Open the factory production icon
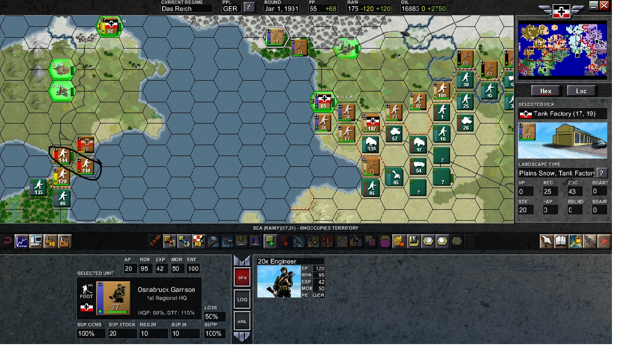 pyautogui.click(x=65, y=242)
